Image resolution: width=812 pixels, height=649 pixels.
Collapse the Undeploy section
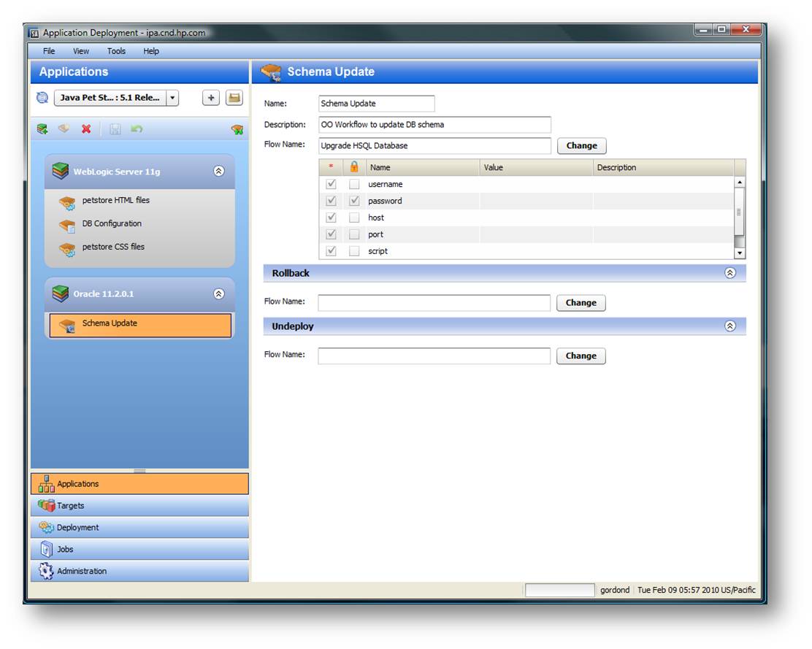pyautogui.click(x=730, y=326)
